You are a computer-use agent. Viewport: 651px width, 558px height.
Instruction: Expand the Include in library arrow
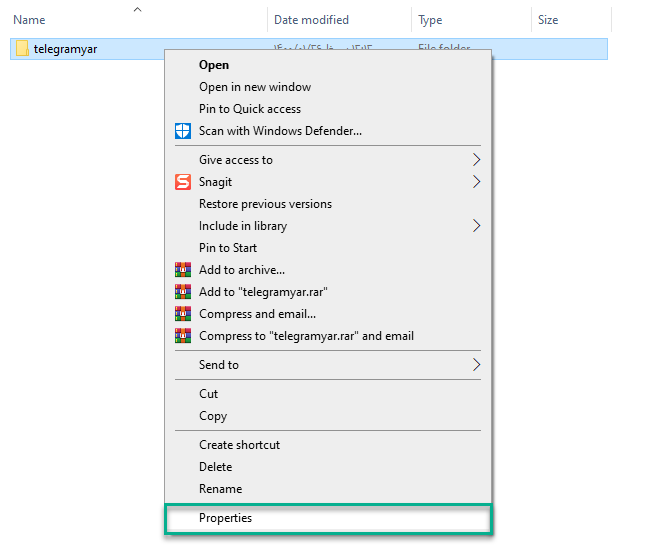click(x=476, y=226)
